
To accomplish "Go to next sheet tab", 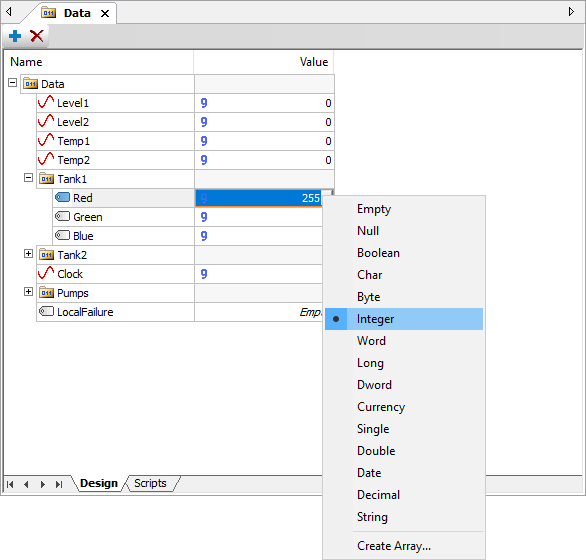I will (43, 484).
